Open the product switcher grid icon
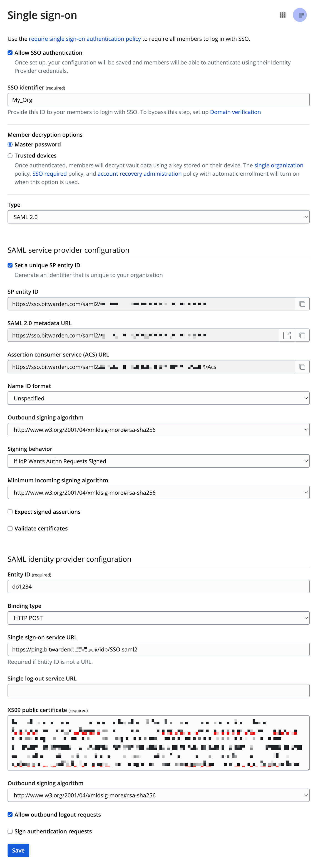The width and height of the screenshot is (318, 868). pos(283,15)
